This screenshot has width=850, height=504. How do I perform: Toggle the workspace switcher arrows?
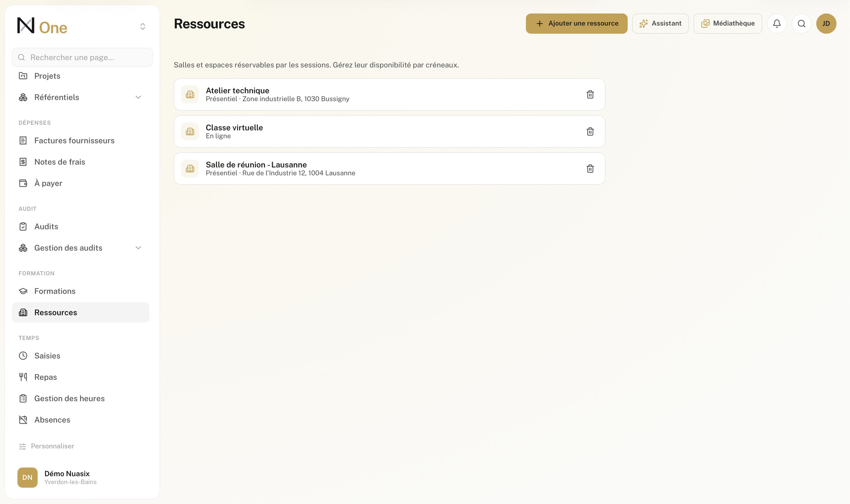[x=143, y=27]
